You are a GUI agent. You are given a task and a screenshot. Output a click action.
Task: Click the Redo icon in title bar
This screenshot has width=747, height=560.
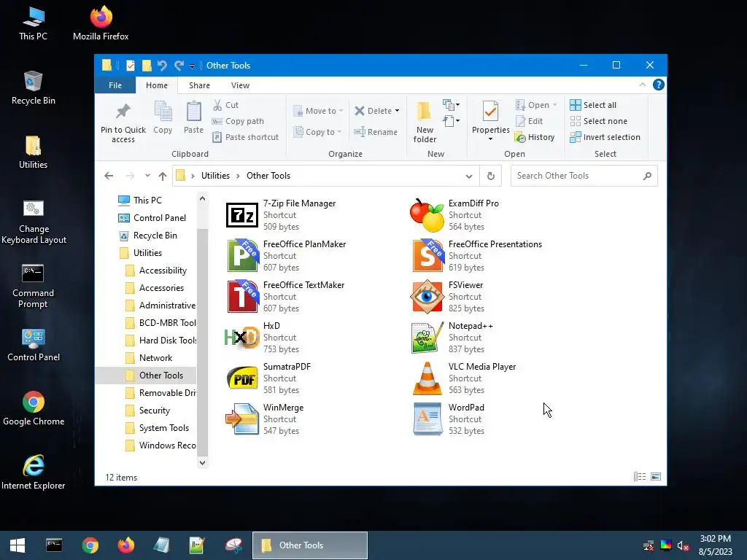[179, 65]
